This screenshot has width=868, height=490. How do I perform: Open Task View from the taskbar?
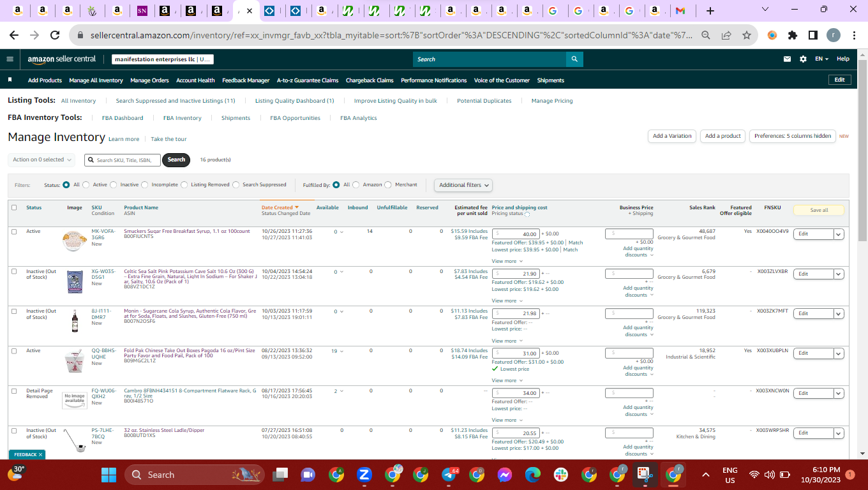click(x=280, y=475)
